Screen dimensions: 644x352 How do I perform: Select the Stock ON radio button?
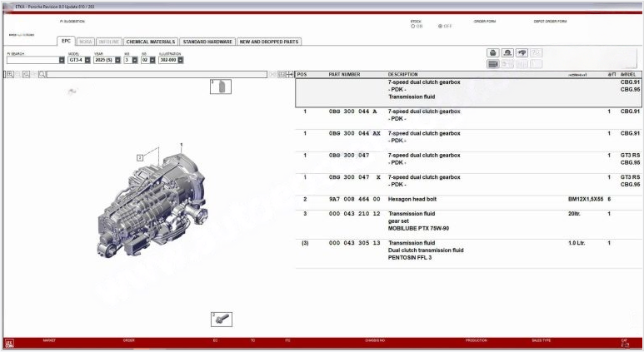click(x=412, y=26)
